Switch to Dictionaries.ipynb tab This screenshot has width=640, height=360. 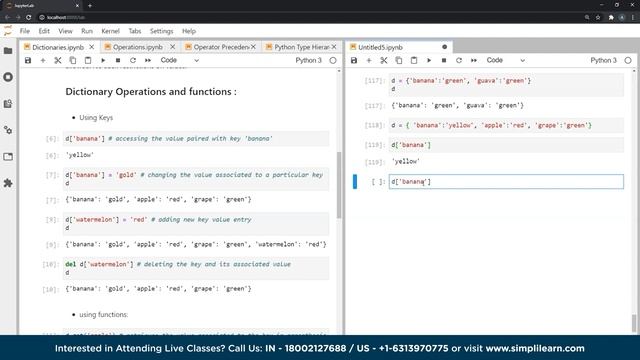coord(58,47)
